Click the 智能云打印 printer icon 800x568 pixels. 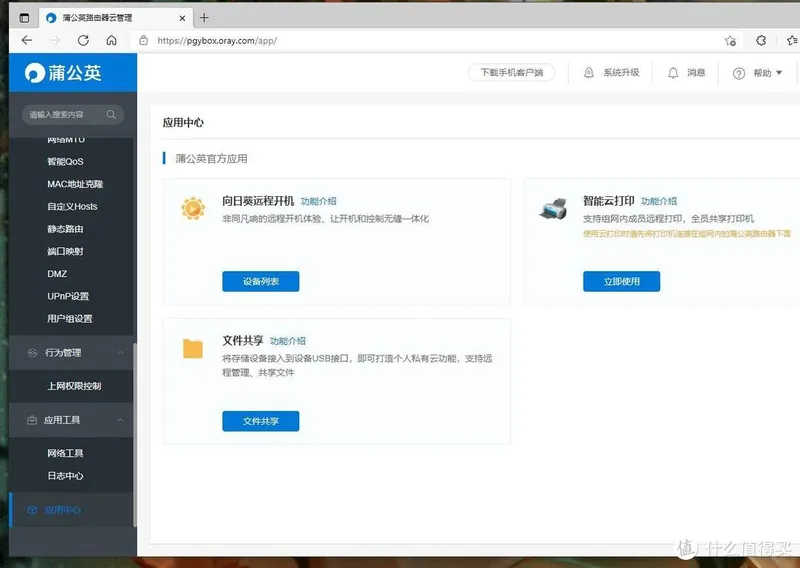click(554, 208)
